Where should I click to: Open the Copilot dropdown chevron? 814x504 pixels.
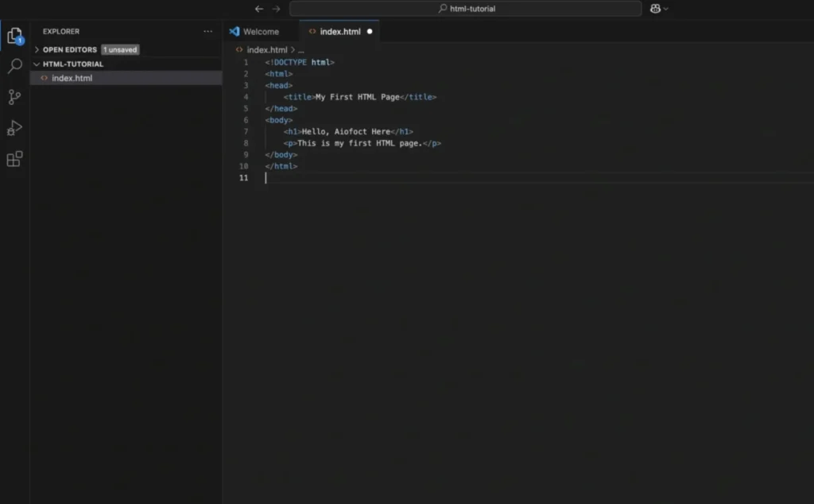pos(665,9)
